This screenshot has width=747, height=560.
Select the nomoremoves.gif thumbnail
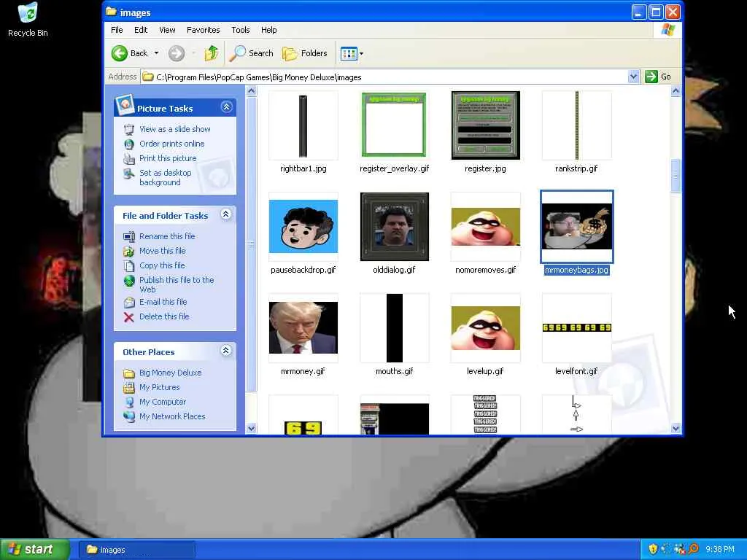click(485, 227)
